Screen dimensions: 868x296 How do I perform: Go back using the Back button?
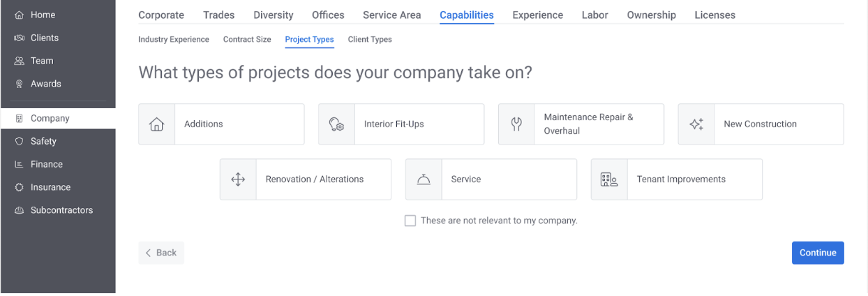click(161, 253)
